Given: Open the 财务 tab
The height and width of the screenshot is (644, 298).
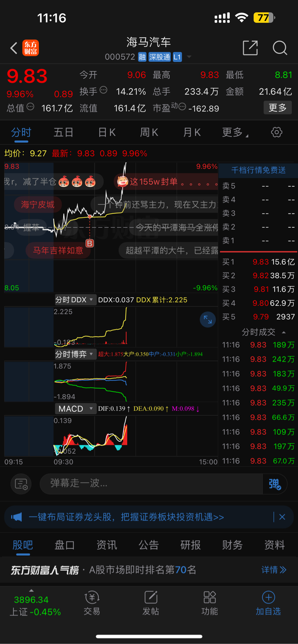Looking at the screenshot, I should tap(232, 545).
